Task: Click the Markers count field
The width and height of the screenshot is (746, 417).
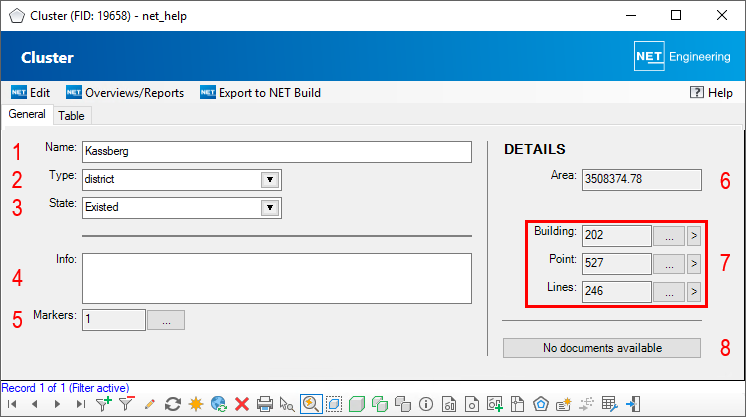Action: click(114, 320)
